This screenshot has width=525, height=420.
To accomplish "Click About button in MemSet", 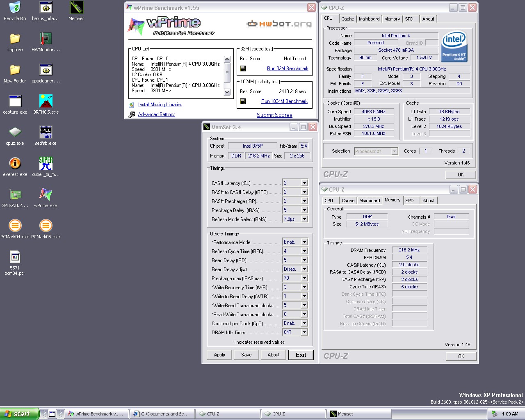I will (274, 355).
